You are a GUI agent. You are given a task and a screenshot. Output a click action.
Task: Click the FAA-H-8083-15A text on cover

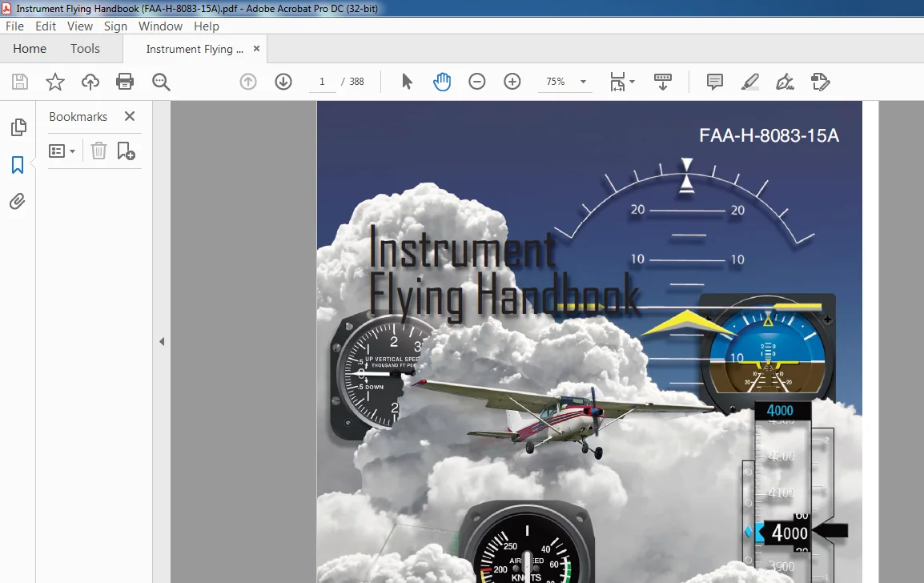click(769, 135)
